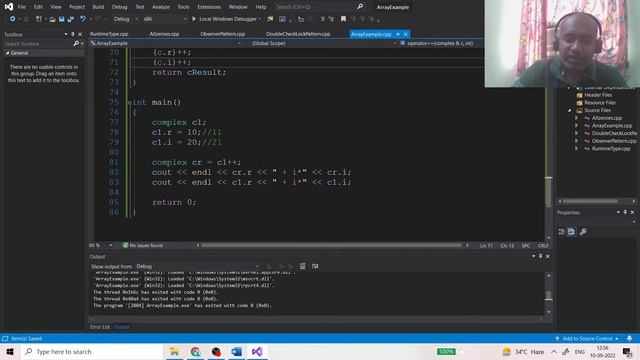Click the New Project toolbar icon
The width and height of the screenshot is (640, 360).
tap(39, 19)
